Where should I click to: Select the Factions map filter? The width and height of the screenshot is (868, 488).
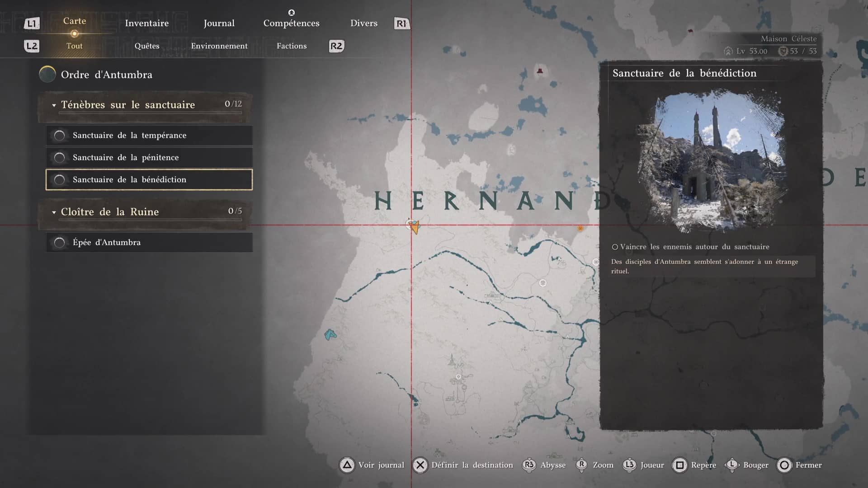pyautogui.click(x=291, y=46)
